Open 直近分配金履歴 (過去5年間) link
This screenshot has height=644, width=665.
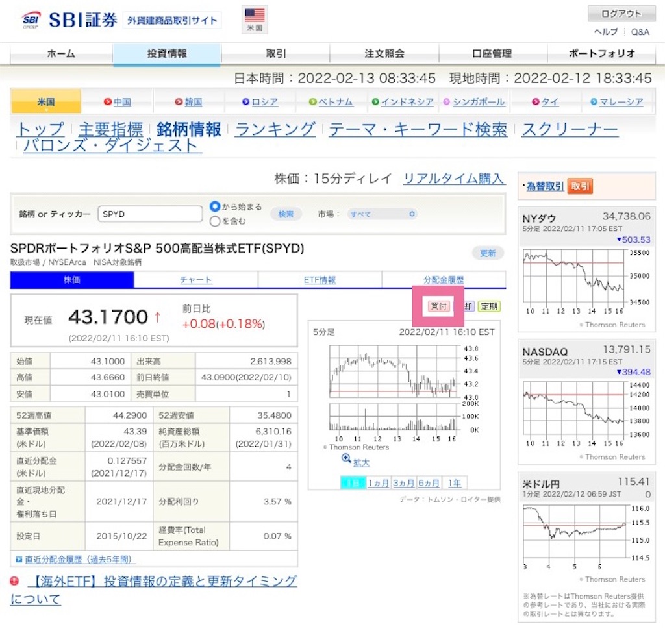pyautogui.click(x=80, y=559)
